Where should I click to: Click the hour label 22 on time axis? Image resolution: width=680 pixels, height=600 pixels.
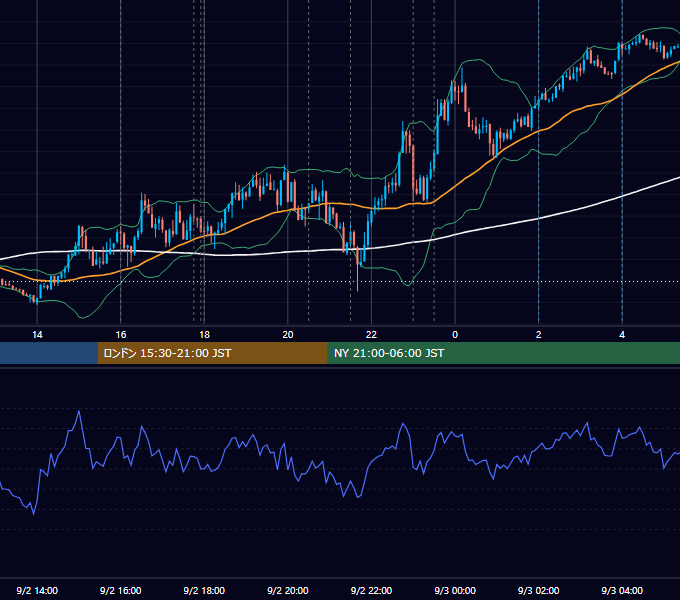371,334
